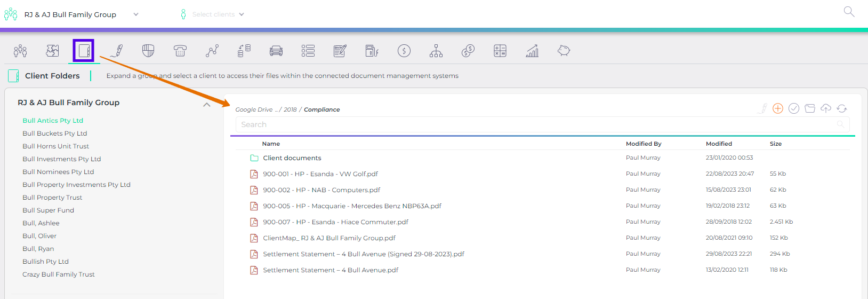Select Bull Investments Pty Ltd client
This screenshot has height=299, width=868.
pyautogui.click(x=61, y=159)
